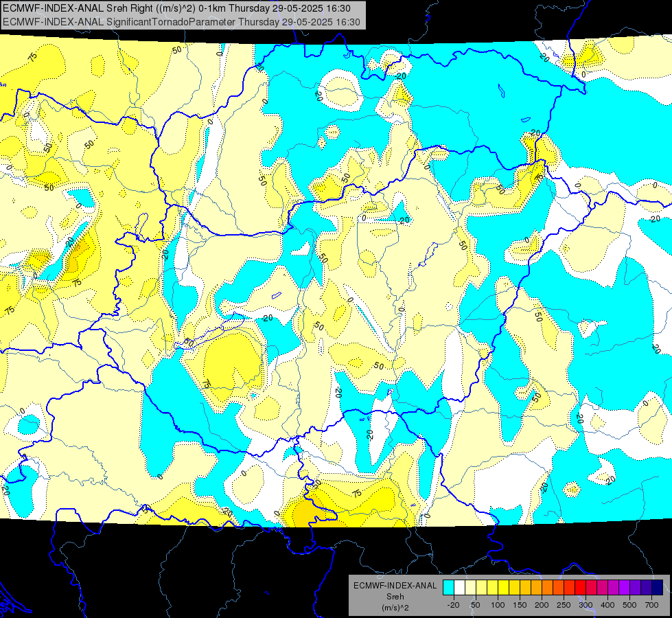Viewport: 672px width, 618px height.
Task: Click the legend label ECMWF-INDEX-ANAL
Action: point(395,586)
